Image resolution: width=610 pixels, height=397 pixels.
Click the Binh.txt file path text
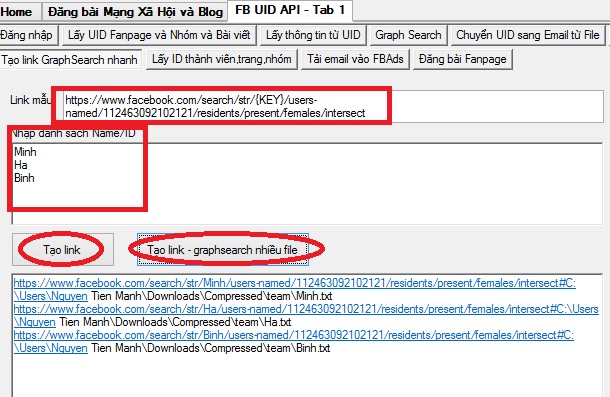[210, 348]
